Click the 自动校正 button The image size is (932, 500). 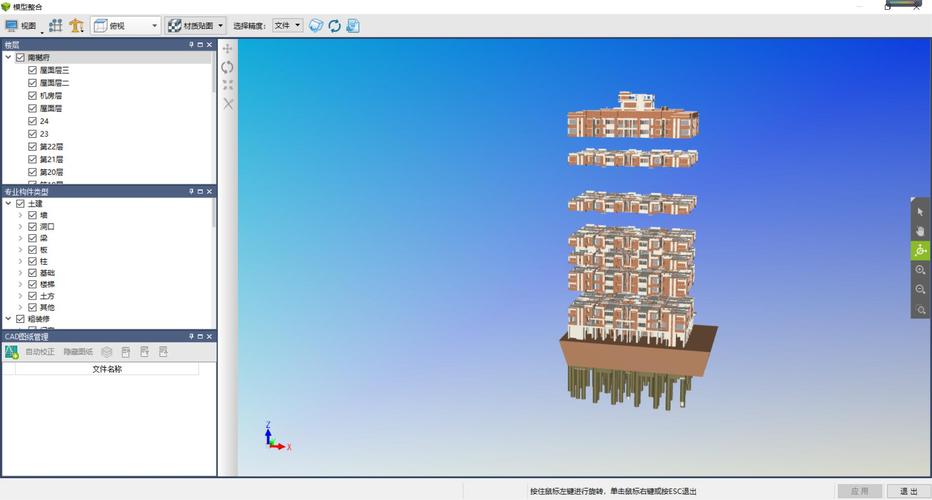pyautogui.click(x=40, y=352)
